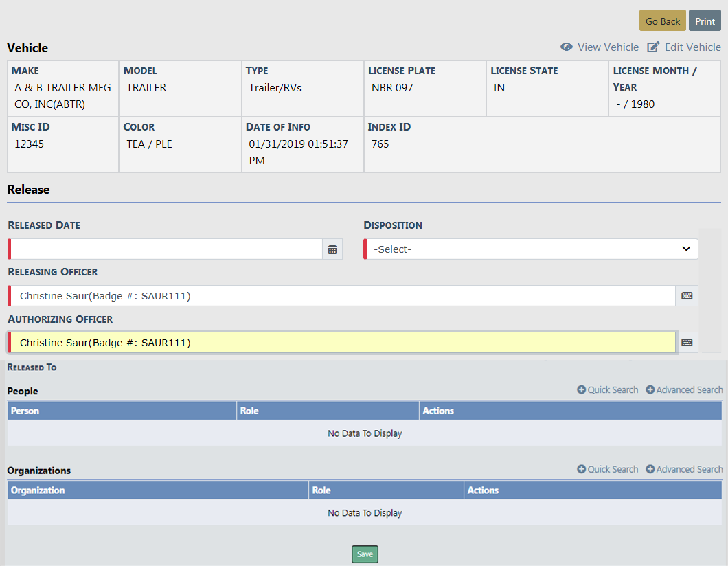Click plus icon for Organizations Quick Search
Screen dimensions: 728x566
tap(582, 470)
